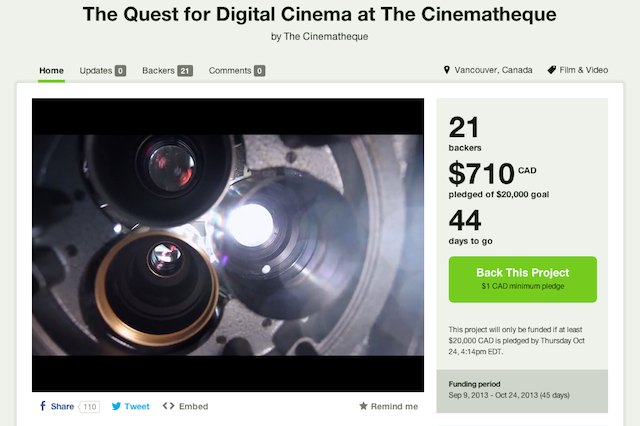
Task: Click the Facebook share icon
Action: [x=43, y=407]
